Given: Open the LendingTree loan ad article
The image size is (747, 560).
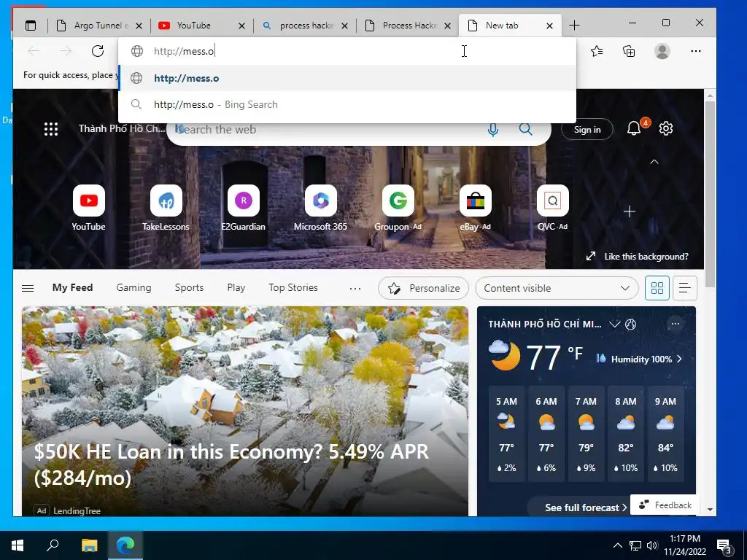Looking at the screenshot, I should (245, 412).
